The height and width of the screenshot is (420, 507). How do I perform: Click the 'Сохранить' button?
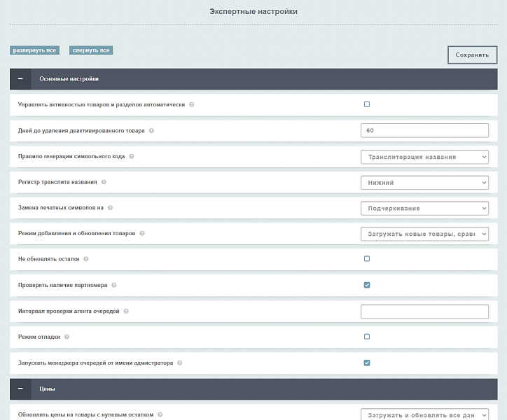pos(472,55)
